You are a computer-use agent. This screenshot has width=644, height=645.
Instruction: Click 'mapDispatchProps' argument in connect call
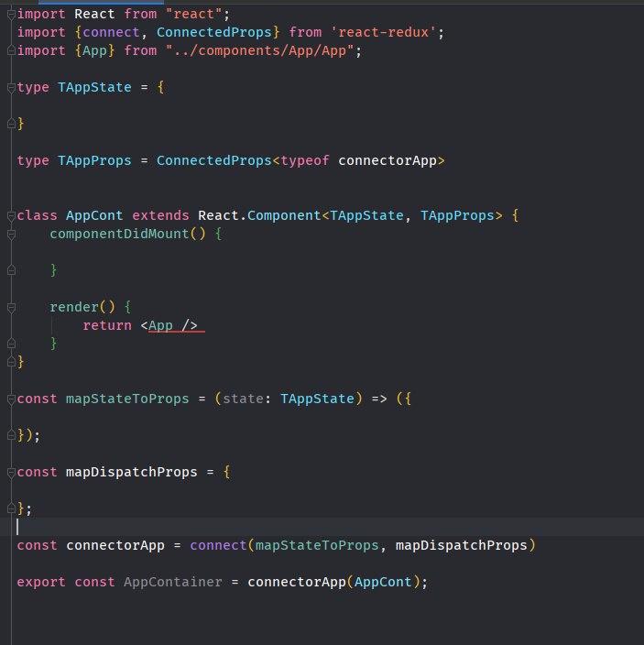(462, 545)
